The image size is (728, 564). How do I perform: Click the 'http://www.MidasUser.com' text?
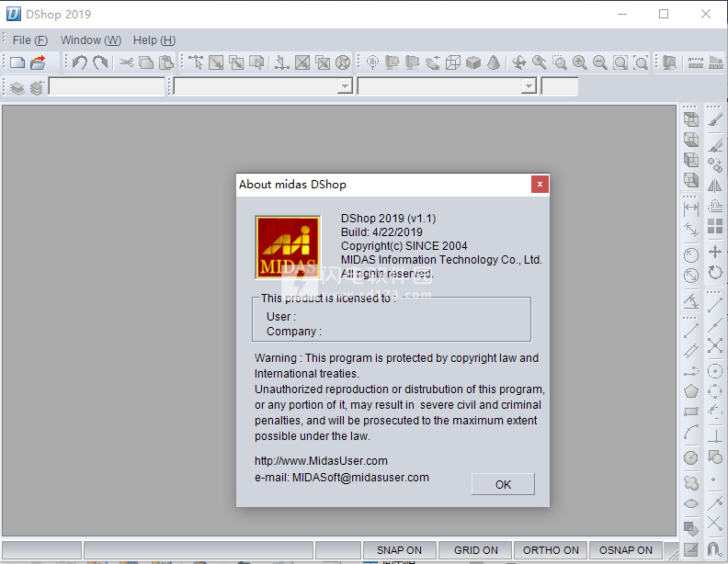coord(321,460)
